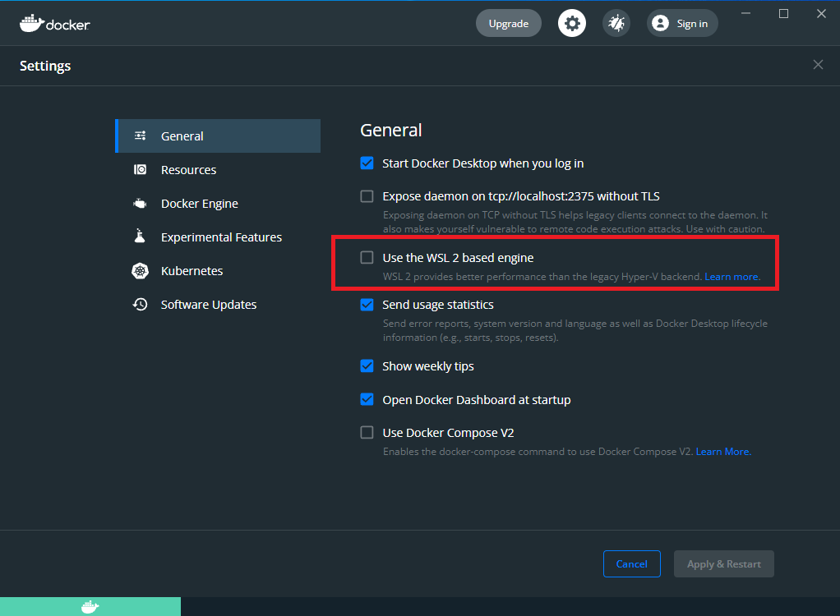The width and height of the screenshot is (840, 616).
Task: Enable Use Docker Compose V2
Action: pyautogui.click(x=367, y=432)
